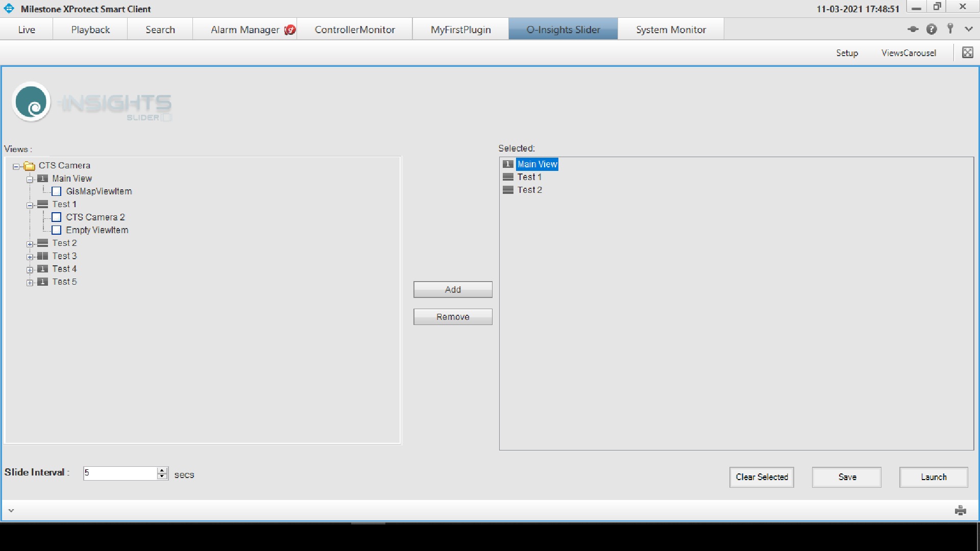Click the Setup button
Viewport: 980px width, 551px height.
pyautogui.click(x=847, y=53)
